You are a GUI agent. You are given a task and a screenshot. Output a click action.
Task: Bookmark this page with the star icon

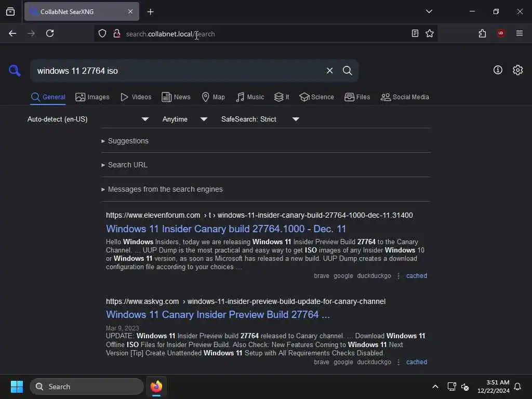point(430,33)
